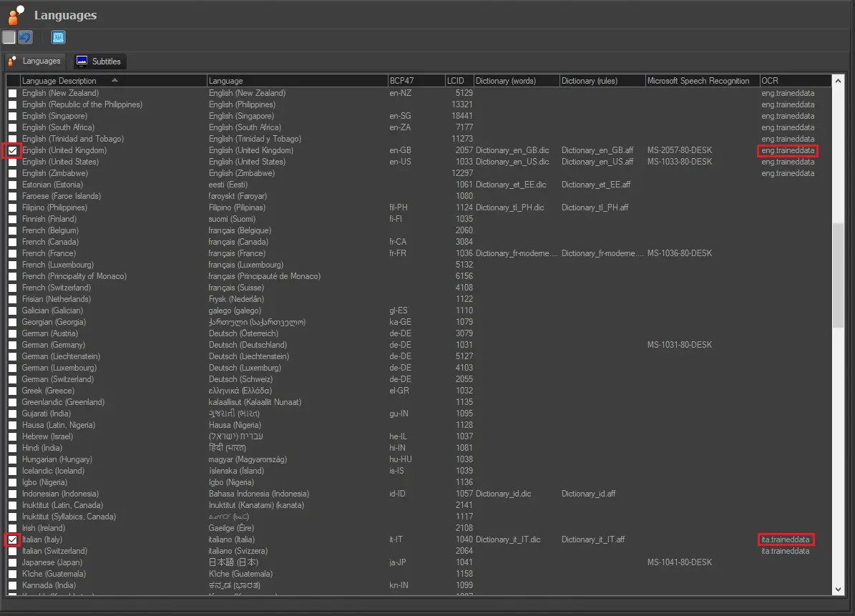Enable the French (France) checkbox

tap(13, 253)
